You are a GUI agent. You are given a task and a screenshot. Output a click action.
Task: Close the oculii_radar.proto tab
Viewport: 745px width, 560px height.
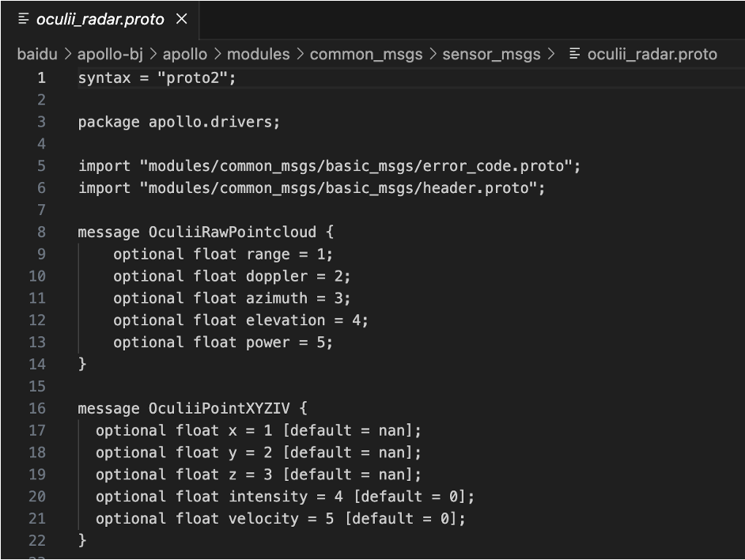(181, 20)
